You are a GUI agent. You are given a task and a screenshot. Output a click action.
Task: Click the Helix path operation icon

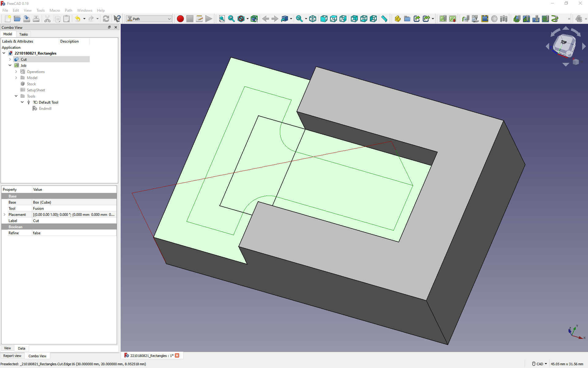click(555, 19)
